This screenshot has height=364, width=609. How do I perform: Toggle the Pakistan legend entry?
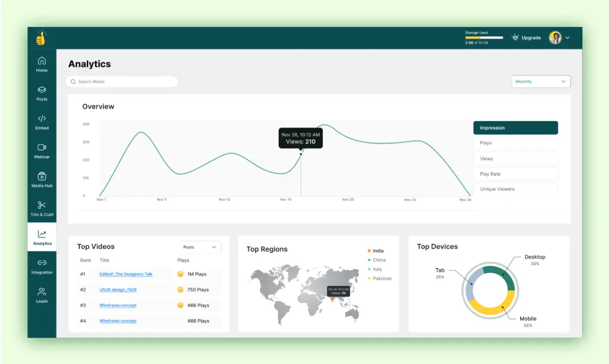pyautogui.click(x=380, y=278)
